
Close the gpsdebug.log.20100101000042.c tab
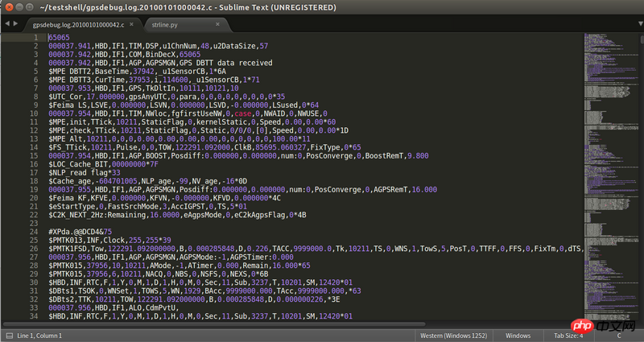click(x=131, y=24)
